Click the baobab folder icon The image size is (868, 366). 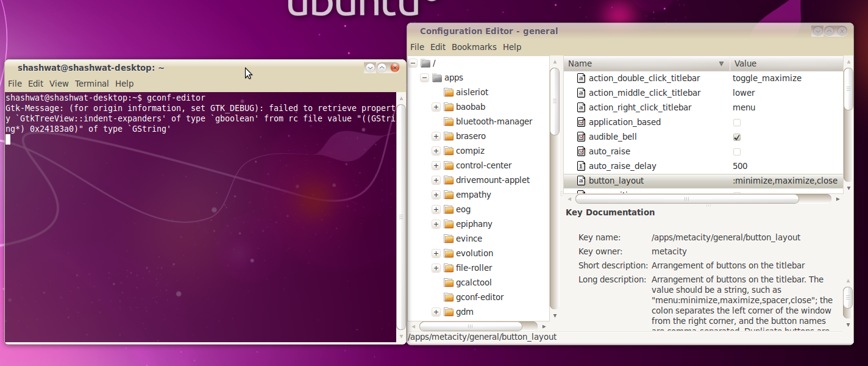[449, 107]
